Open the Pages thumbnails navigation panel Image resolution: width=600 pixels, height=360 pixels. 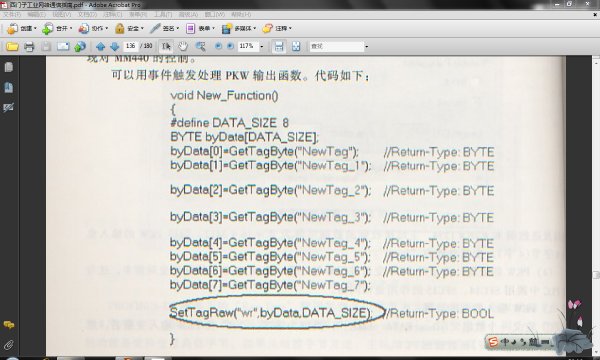(8, 67)
